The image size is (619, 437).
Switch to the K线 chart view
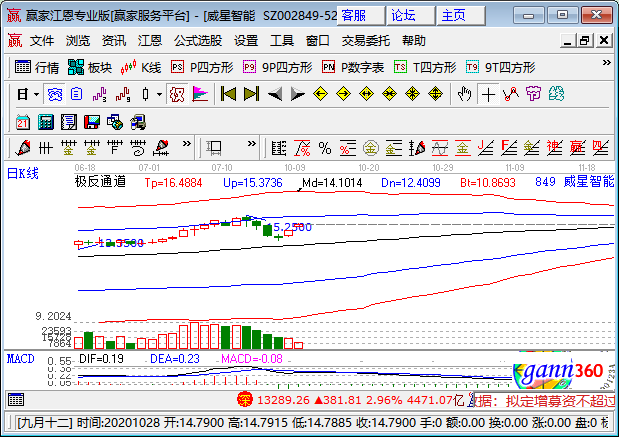[141, 68]
